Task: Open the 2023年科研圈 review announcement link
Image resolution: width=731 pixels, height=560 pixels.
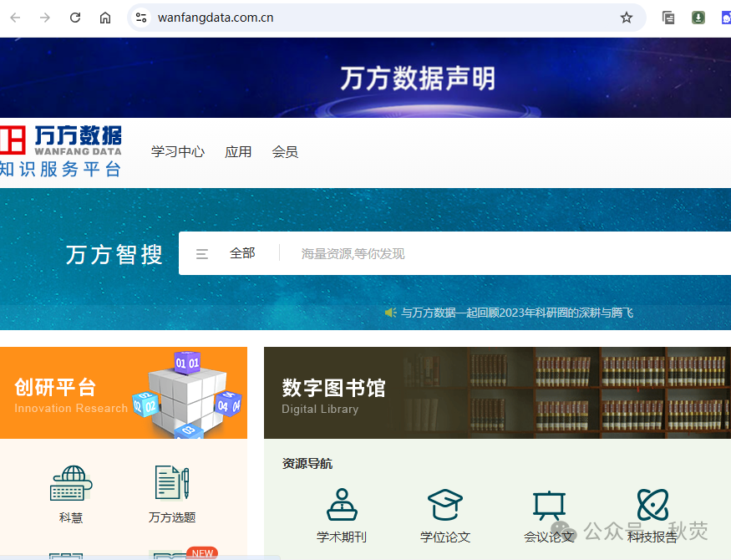Action: pos(517,313)
